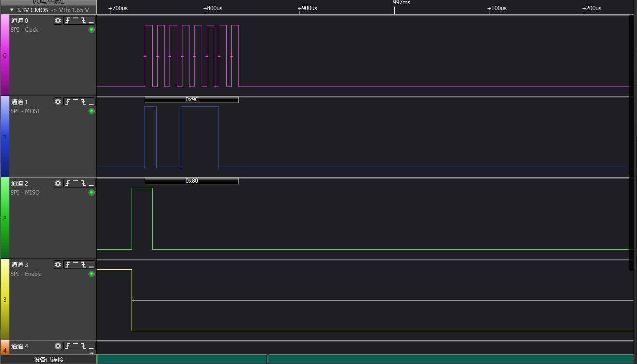Click the SPI - Enable label

pos(26,274)
